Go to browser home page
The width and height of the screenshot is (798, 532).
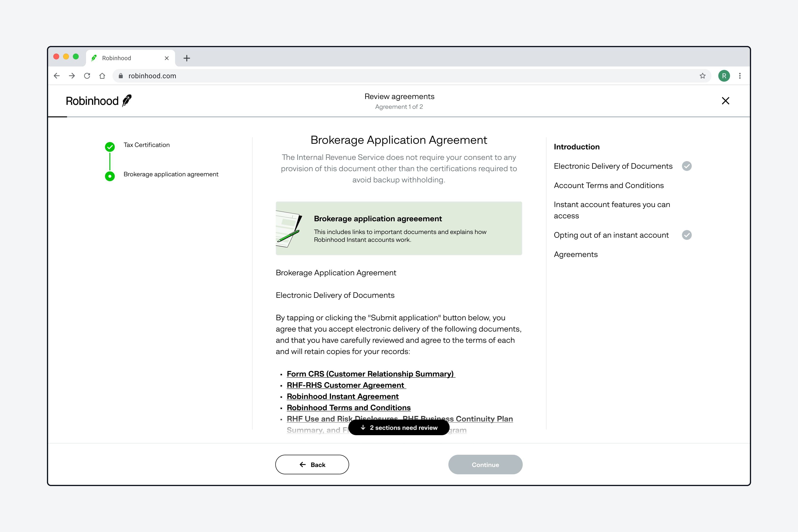102,76
